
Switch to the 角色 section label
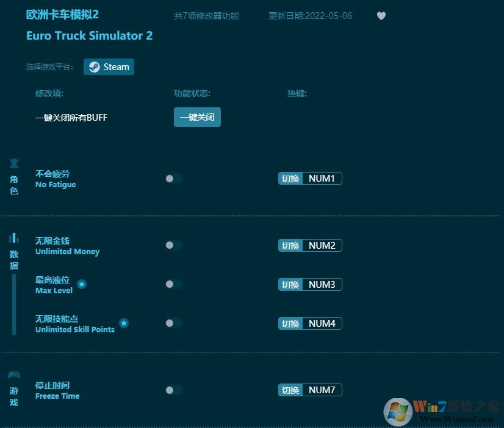click(x=13, y=185)
